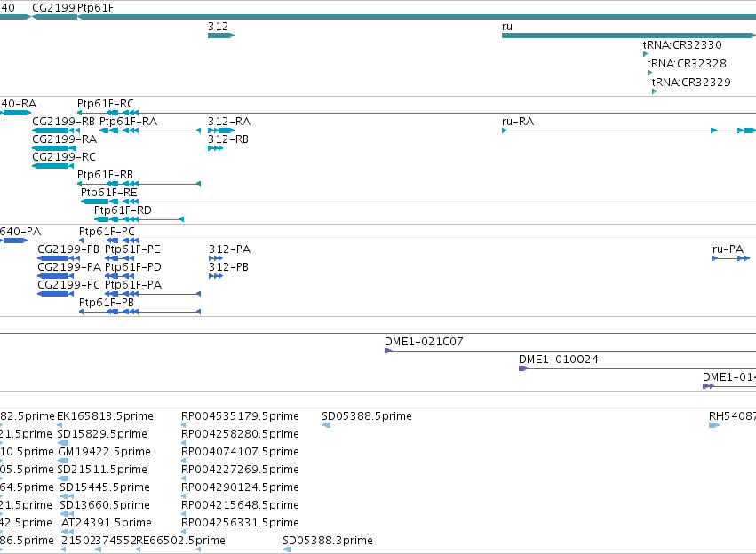Image resolution: width=756 pixels, height=554 pixels.
Task: Select the CG2199-PC protein label
Action: (69, 285)
